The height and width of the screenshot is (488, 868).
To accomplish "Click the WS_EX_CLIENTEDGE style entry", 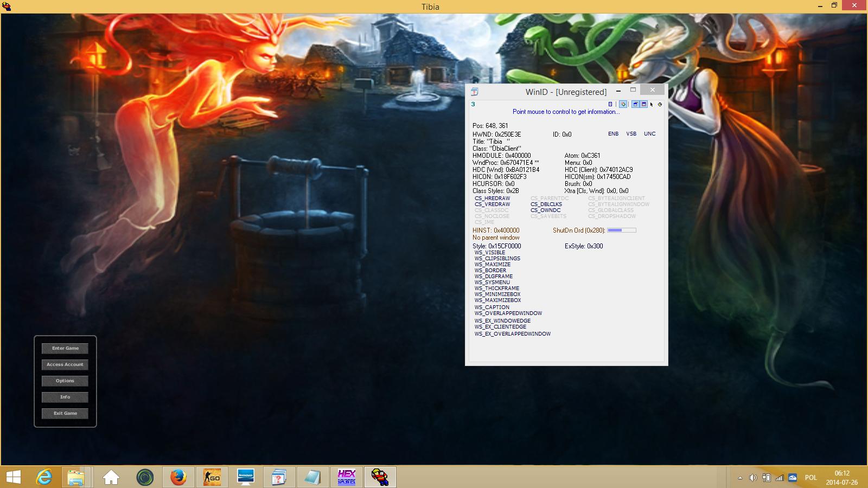I will (x=501, y=327).
